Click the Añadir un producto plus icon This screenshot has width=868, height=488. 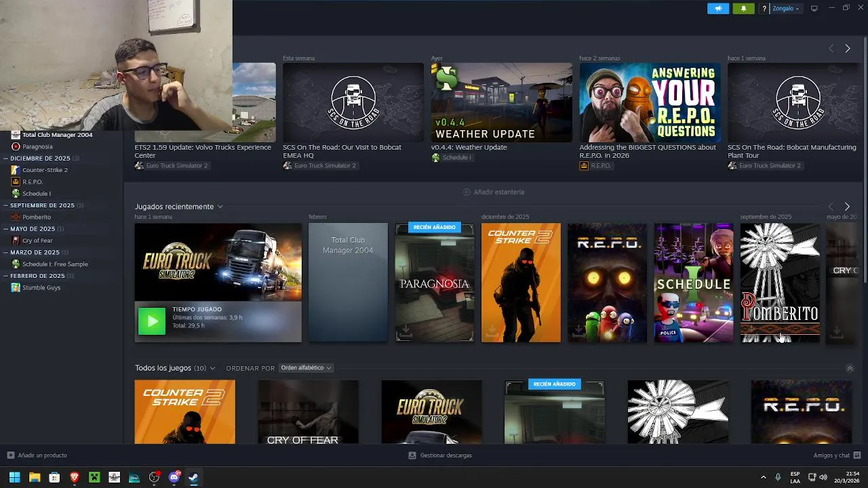10,455
